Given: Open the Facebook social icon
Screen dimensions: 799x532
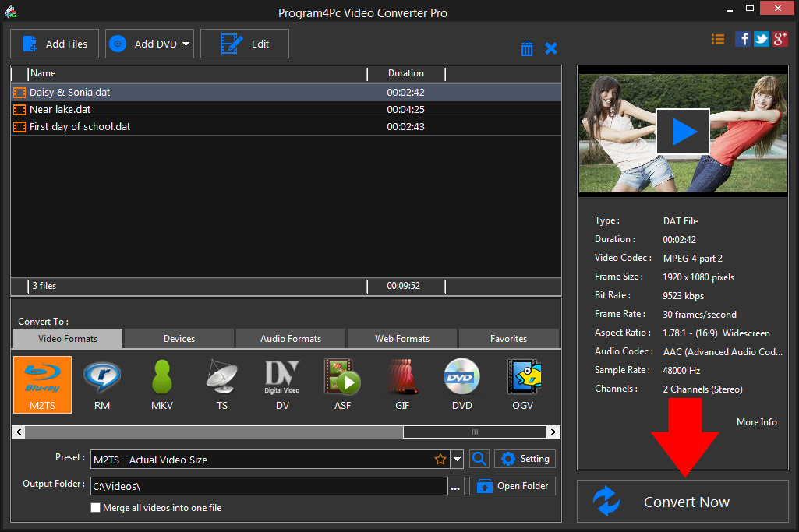Looking at the screenshot, I should click(x=742, y=39).
